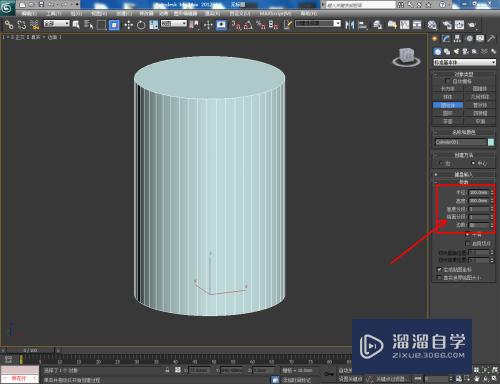Screen dimensions: 500x384
Task: Open the 3ds Max application button menu
Action: coord(7,8)
